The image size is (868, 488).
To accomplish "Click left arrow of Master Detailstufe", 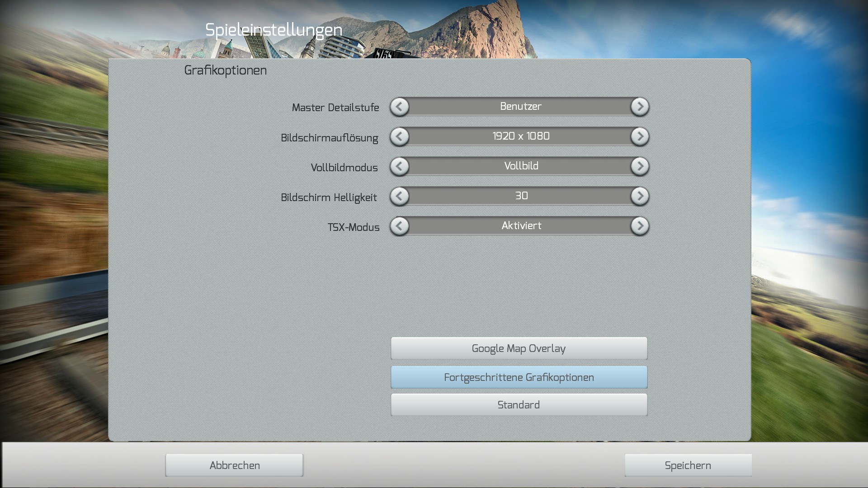I will [x=399, y=107].
